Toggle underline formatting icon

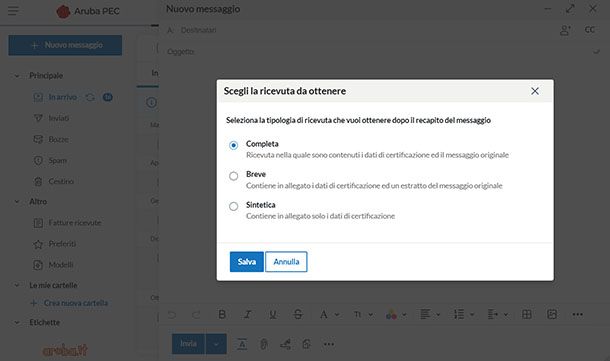(x=273, y=314)
